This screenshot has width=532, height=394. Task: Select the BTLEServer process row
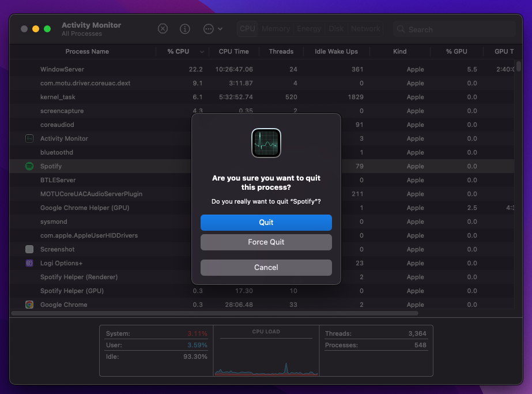[x=262, y=180]
